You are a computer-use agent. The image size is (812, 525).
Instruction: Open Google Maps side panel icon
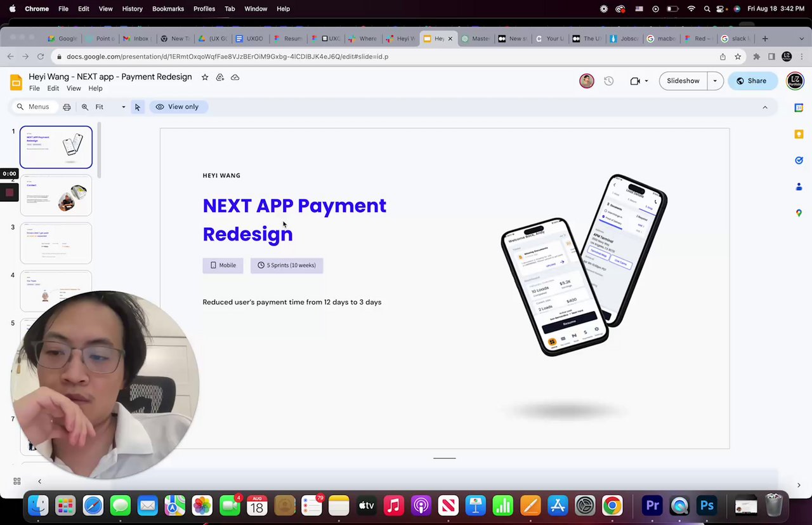click(x=799, y=213)
